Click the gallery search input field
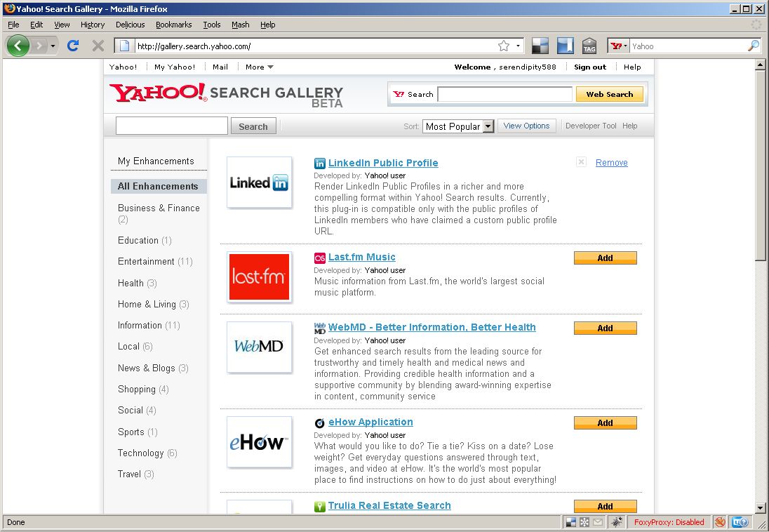This screenshot has height=532, width=769. [x=172, y=126]
